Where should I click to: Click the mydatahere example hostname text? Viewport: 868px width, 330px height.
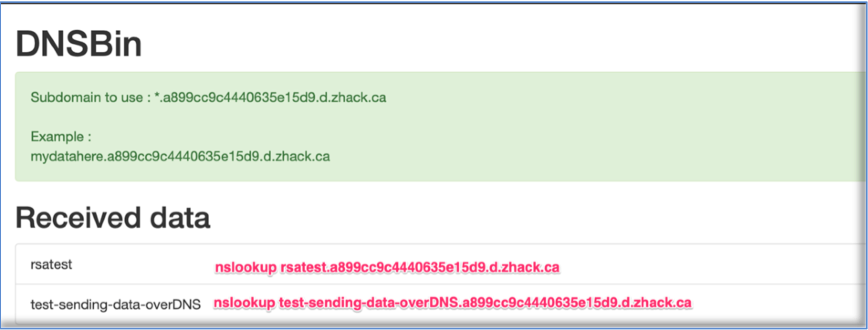(180, 157)
